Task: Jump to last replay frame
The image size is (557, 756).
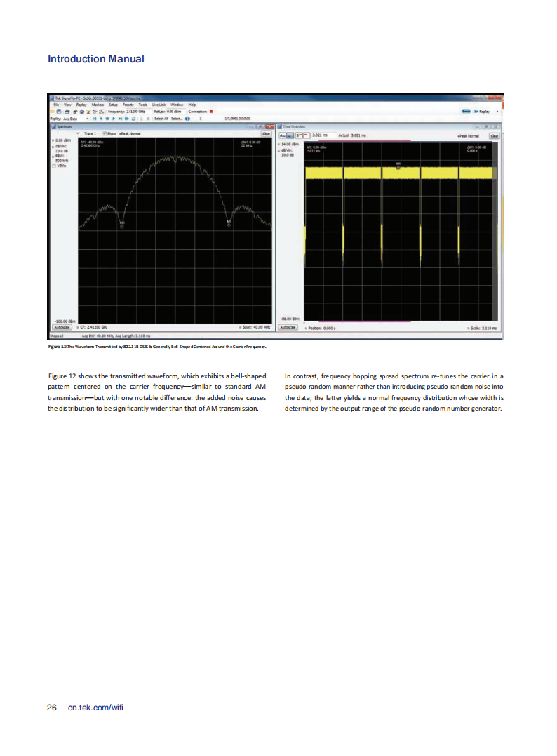Action: coord(120,119)
